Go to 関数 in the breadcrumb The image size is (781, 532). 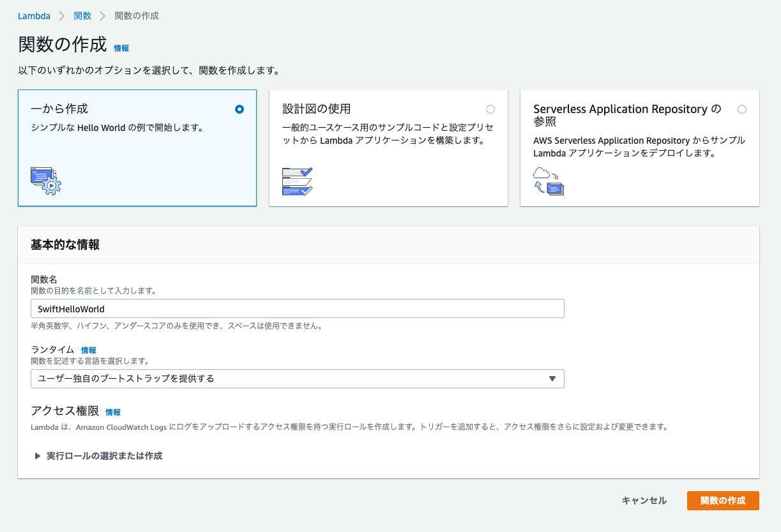(x=82, y=16)
